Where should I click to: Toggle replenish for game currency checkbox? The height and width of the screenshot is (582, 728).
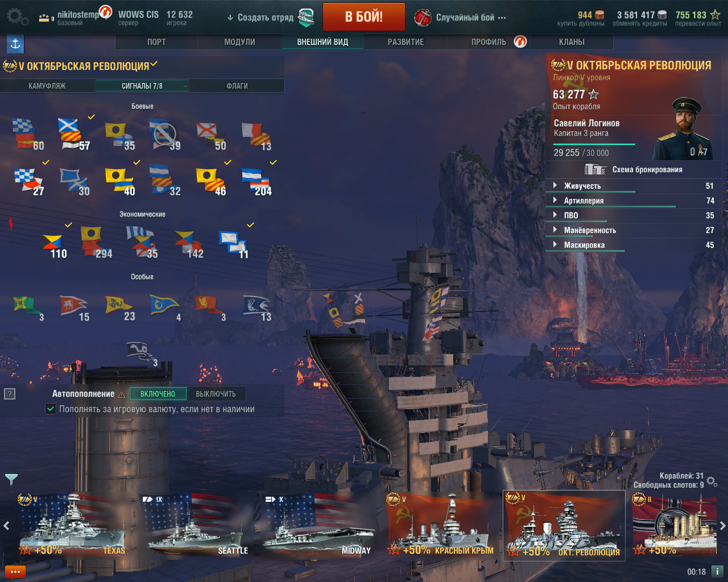(x=51, y=409)
